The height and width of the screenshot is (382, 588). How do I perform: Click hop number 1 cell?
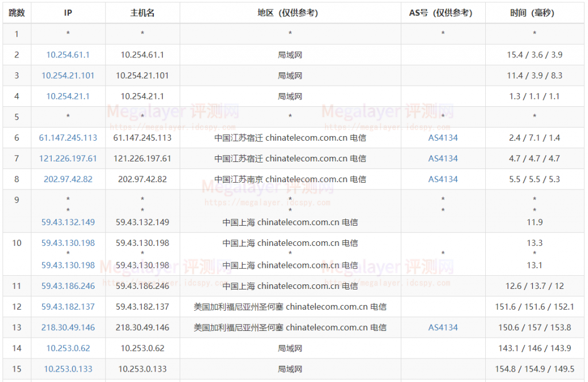pyautogui.click(x=17, y=34)
